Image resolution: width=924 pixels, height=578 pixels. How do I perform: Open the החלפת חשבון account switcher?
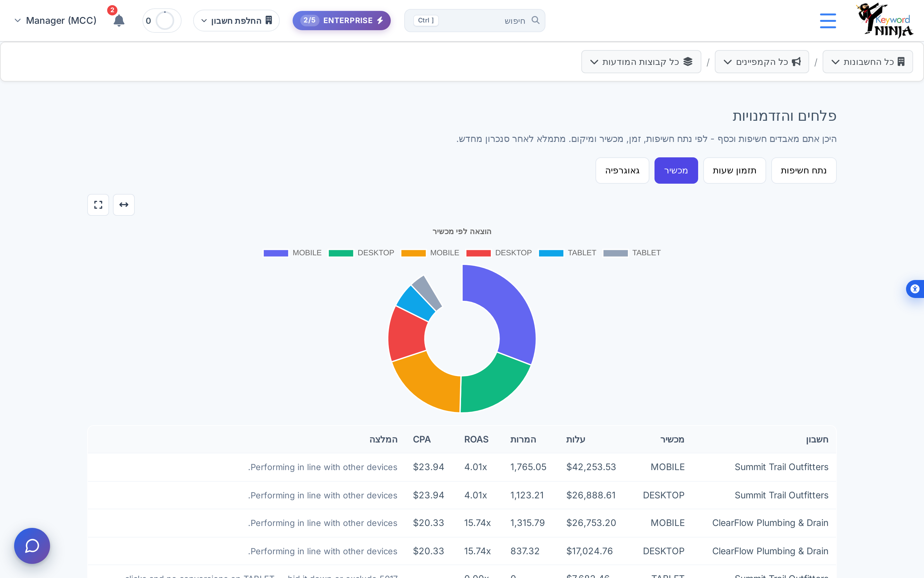tap(236, 21)
